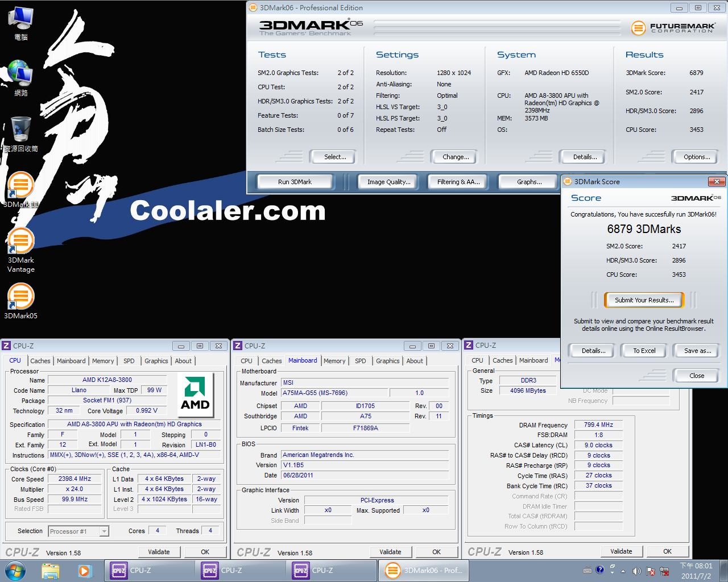This screenshot has width=728, height=582.
Task: Click the Select... button under Tests
Action: 333,157
